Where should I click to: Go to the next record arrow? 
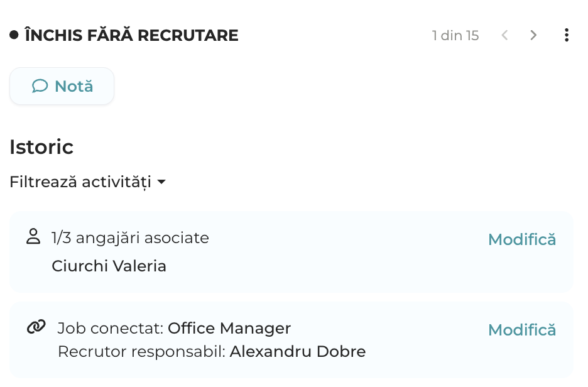click(533, 35)
